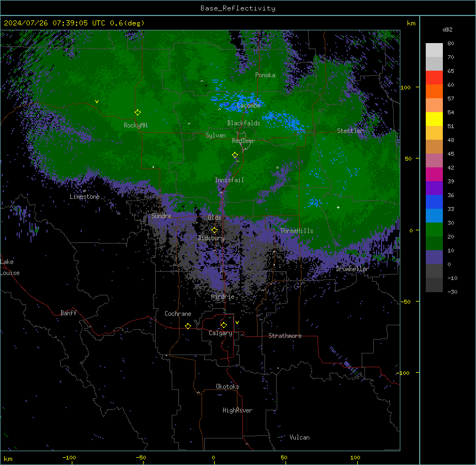Click the Lake Louise label at left edge
Image resolution: width=476 pixels, height=465 pixels.
point(10,267)
